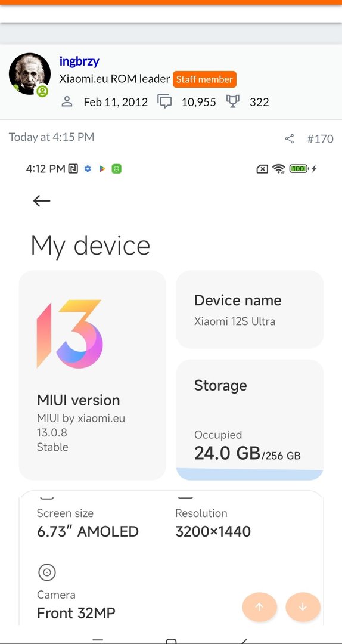Tap the orange up arrow button
Screen dimensions: 342x644
[259, 607]
